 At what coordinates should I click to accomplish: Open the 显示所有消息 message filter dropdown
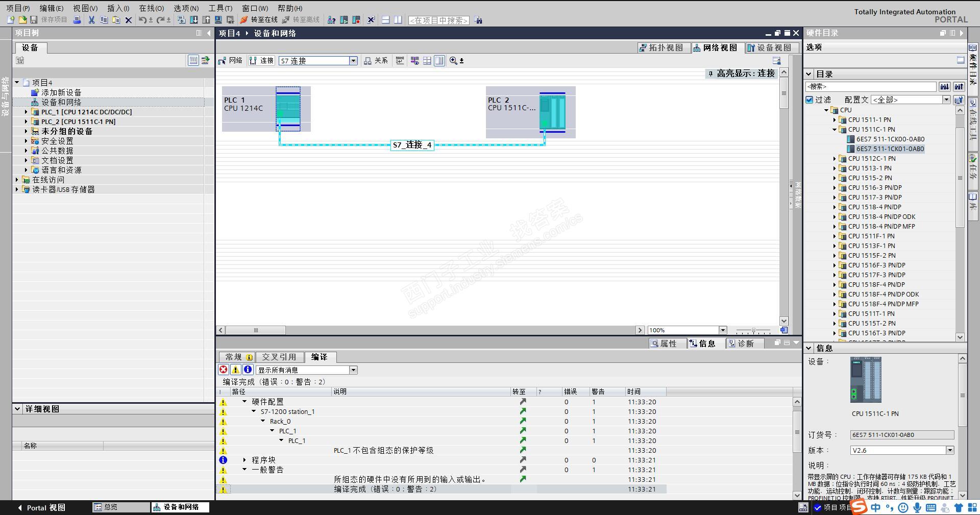[353, 370]
